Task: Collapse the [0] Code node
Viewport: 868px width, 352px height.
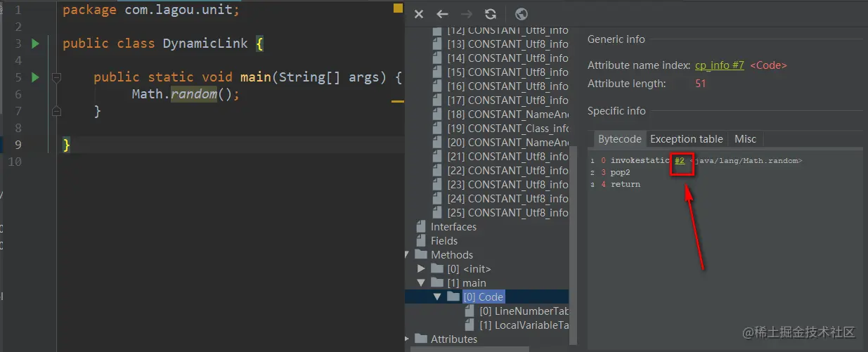Action: [x=437, y=297]
